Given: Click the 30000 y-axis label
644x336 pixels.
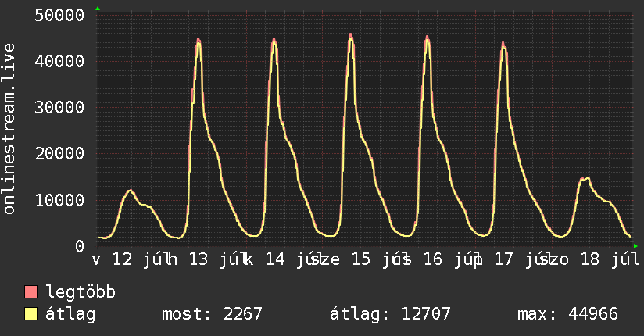Looking at the screenshot, I should 59,107.
